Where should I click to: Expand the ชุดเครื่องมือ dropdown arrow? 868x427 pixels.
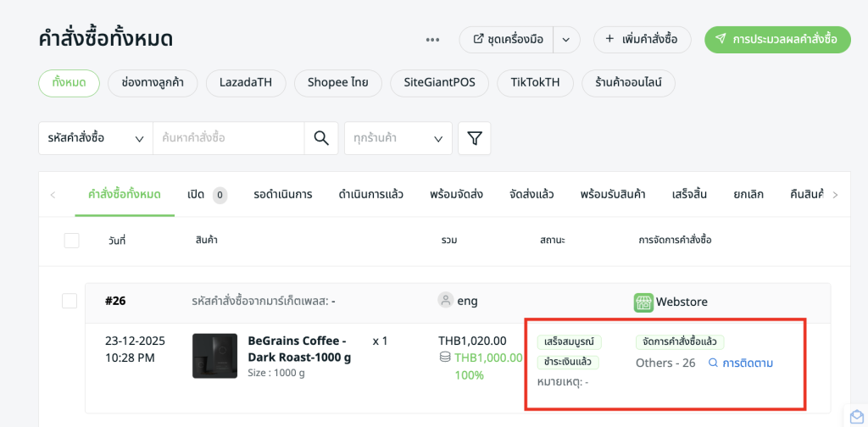coord(566,40)
